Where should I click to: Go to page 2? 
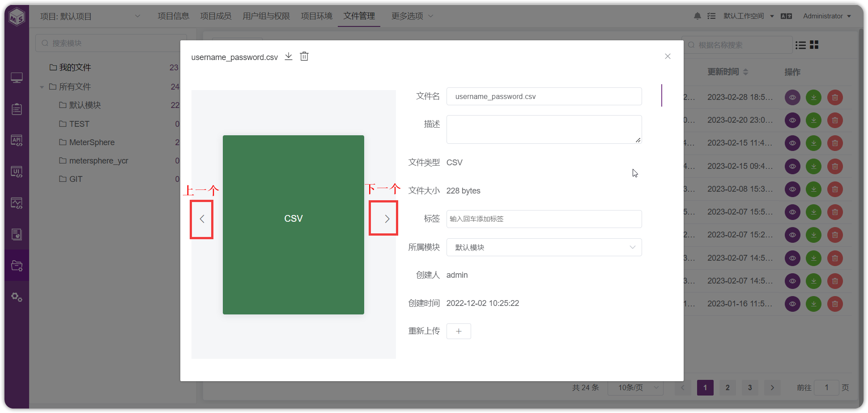(x=728, y=387)
